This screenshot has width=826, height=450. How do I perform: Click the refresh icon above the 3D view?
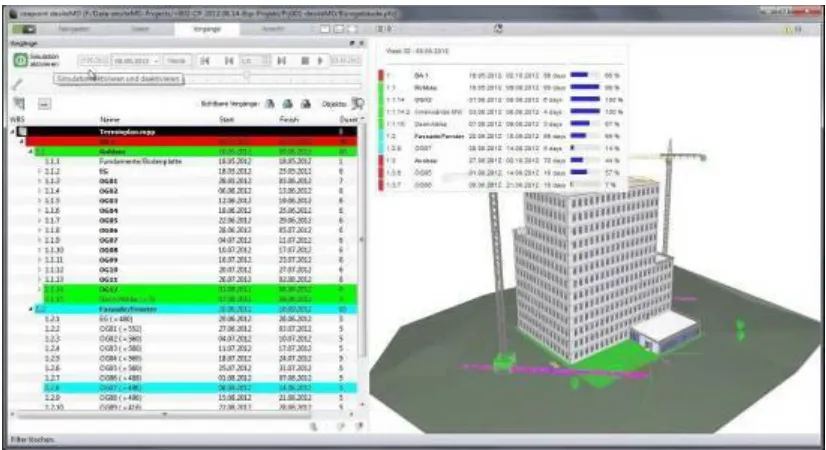pos(498,29)
